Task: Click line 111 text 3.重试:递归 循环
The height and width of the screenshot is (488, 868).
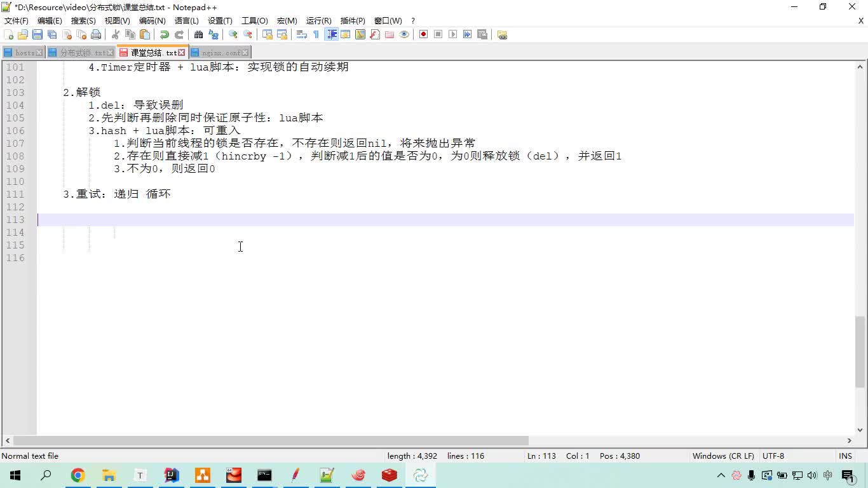Action: [x=117, y=194]
